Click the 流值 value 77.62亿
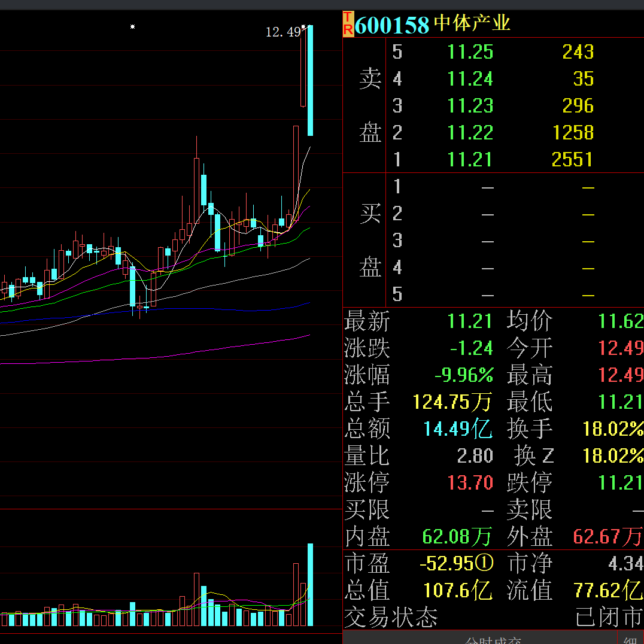 point(608,591)
